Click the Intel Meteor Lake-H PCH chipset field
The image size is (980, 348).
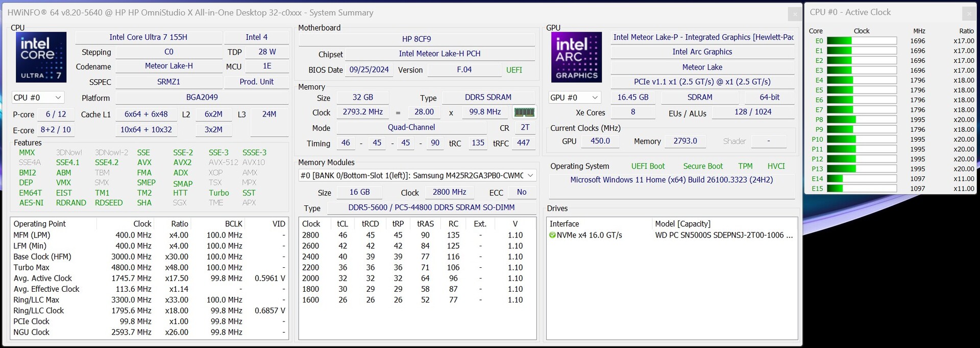(x=439, y=54)
